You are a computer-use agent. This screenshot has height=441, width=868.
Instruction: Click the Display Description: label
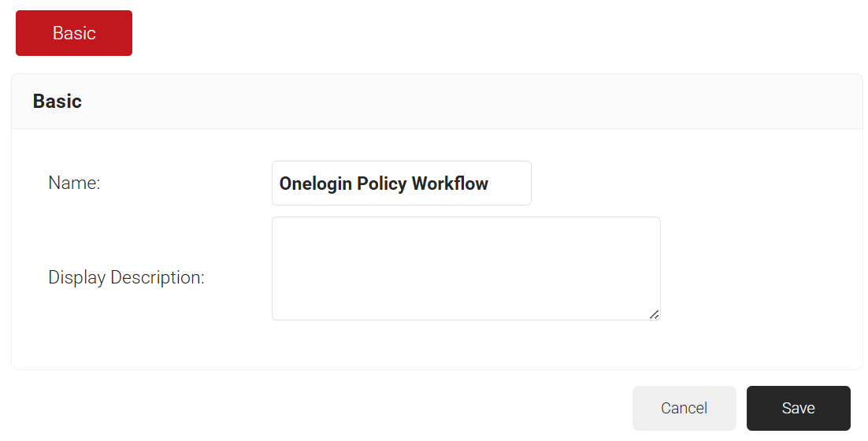pos(126,278)
